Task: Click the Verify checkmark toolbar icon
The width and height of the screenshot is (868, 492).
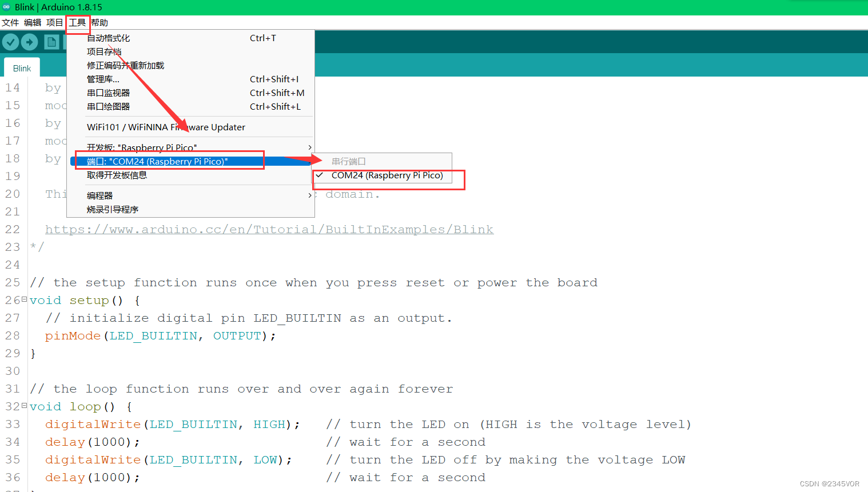Action: (x=11, y=42)
